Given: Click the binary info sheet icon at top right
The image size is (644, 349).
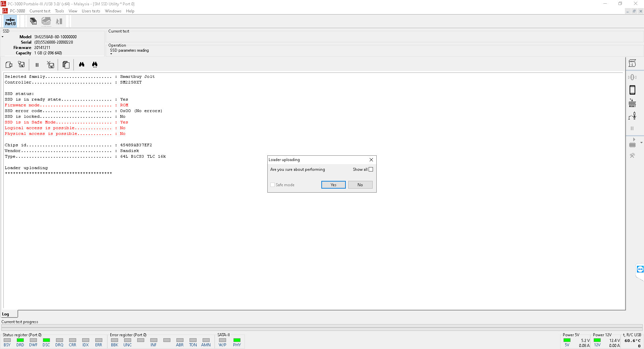Looking at the screenshot, I should (x=632, y=63).
